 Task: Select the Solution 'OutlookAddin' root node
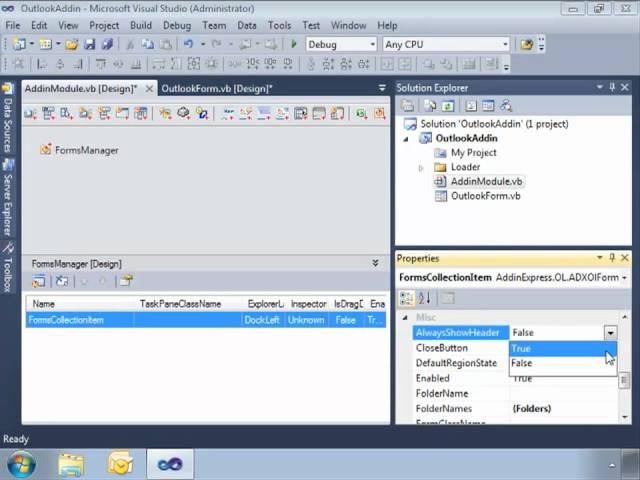[494, 124]
